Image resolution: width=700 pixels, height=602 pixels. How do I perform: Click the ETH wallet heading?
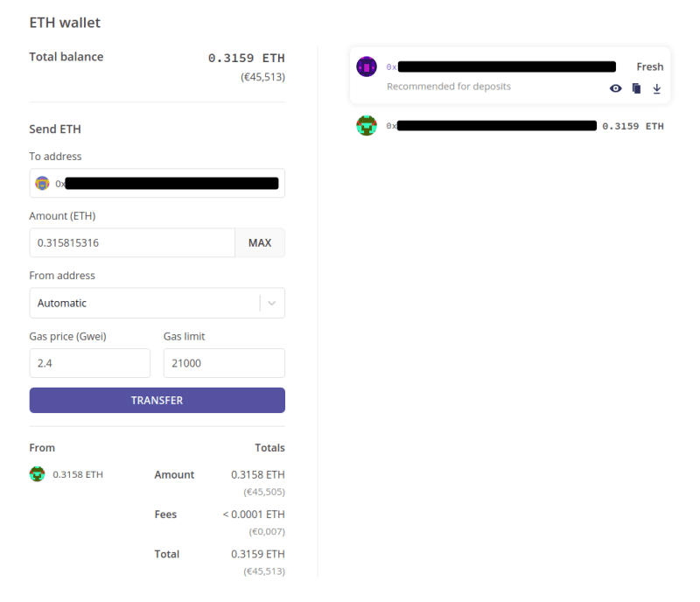65,23
